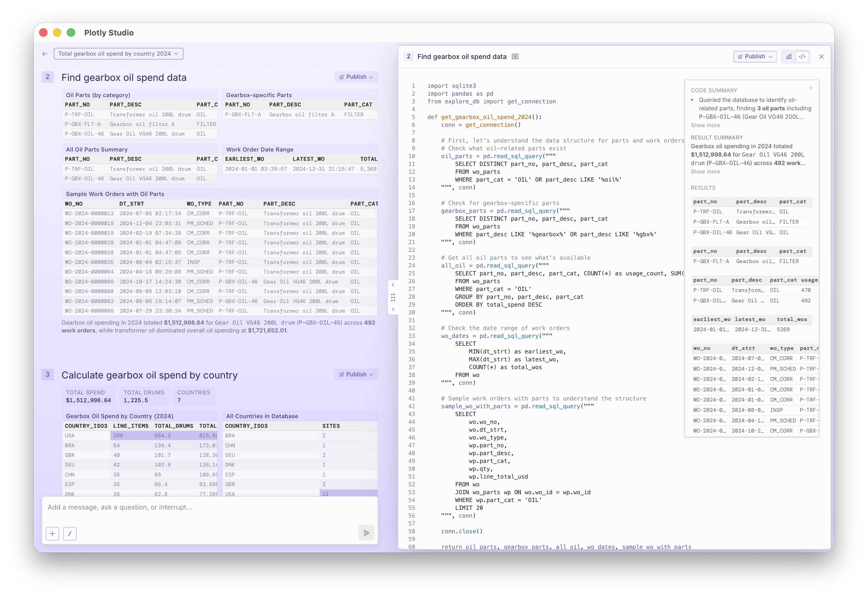The image size is (868, 597).
Task: Show more of the code summary
Action: pyautogui.click(x=705, y=125)
